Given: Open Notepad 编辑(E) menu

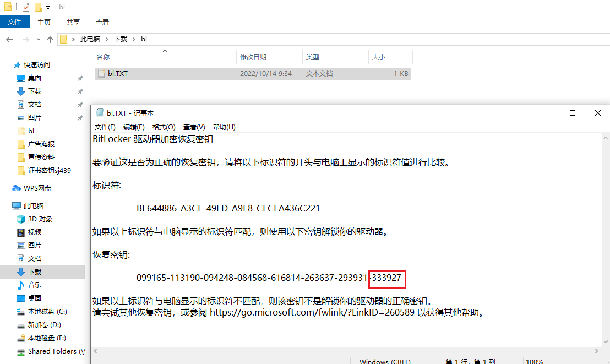Looking at the screenshot, I should pyautogui.click(x=134, y=127).
